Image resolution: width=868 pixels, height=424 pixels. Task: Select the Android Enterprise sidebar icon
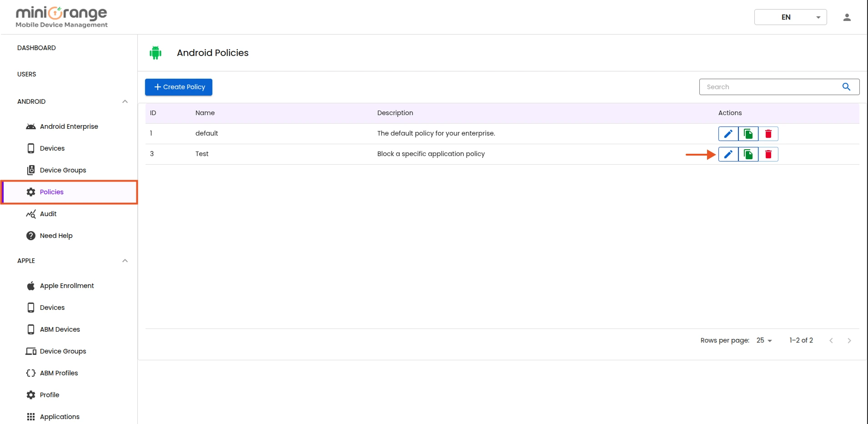[30, 126]
